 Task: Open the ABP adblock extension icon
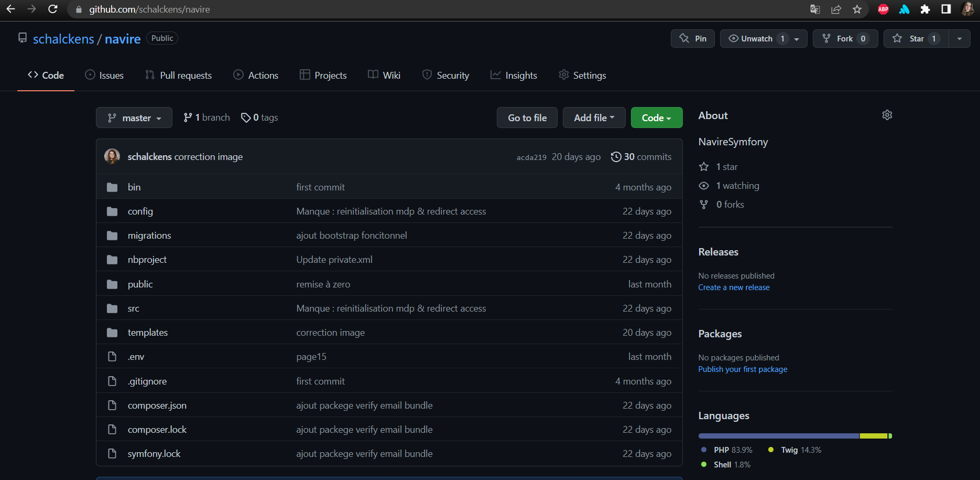(883, 9)
